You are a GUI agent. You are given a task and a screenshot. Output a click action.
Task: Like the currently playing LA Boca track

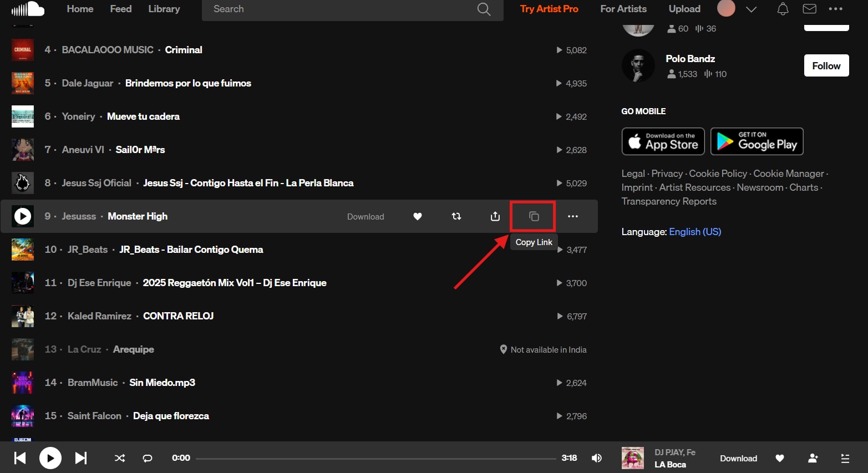tap(779, 458)
